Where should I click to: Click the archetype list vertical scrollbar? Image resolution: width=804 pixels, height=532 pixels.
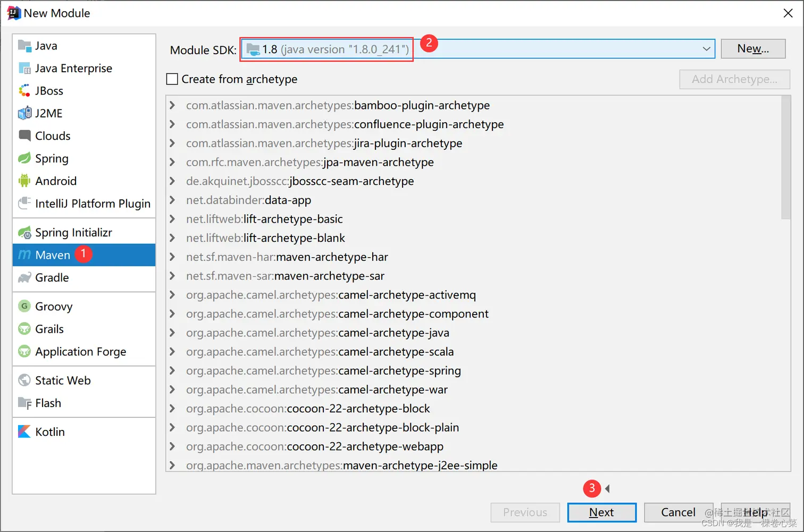[x=786, y=157]
